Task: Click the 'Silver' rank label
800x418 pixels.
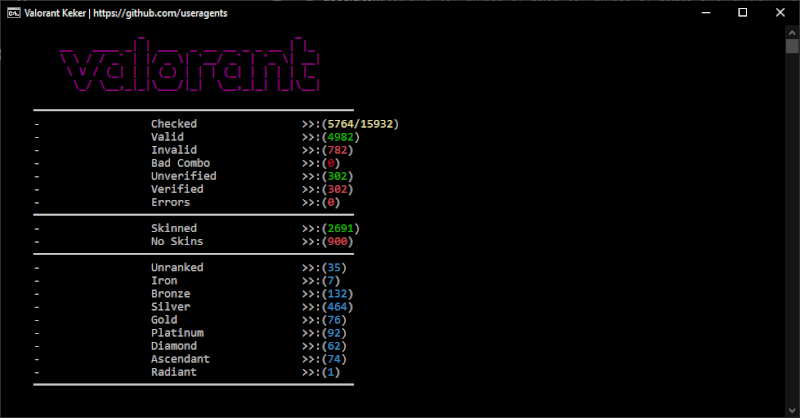Action: click(x=170, y=307)
